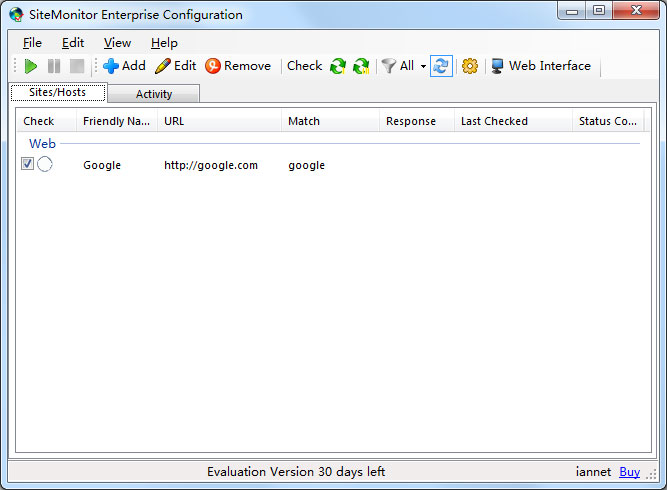This screenshot has width=667, height=490.
Task: Select the google match text cell
Action: (306, 165)
